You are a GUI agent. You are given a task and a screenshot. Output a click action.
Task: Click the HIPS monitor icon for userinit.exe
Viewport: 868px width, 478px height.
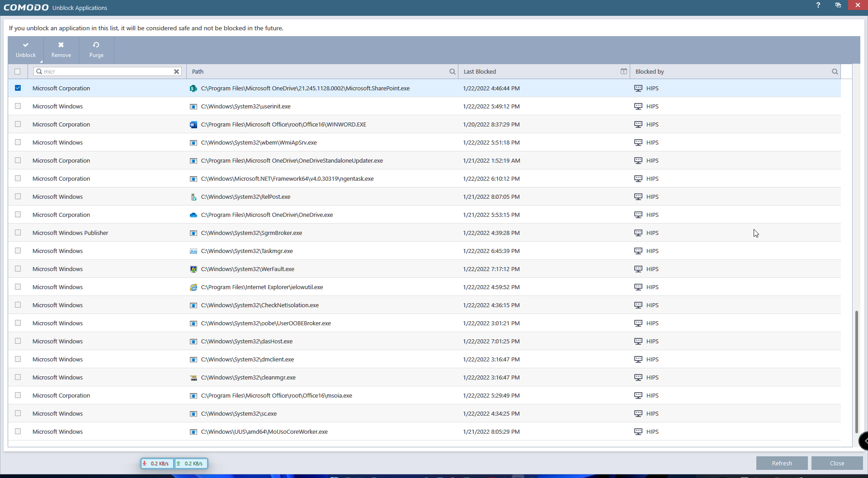coord(638,107)
